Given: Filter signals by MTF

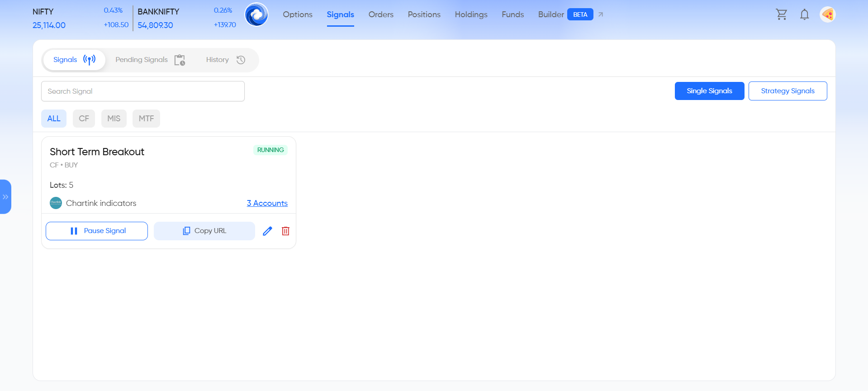Looking at the screenshot, I should tap(146, 119).
